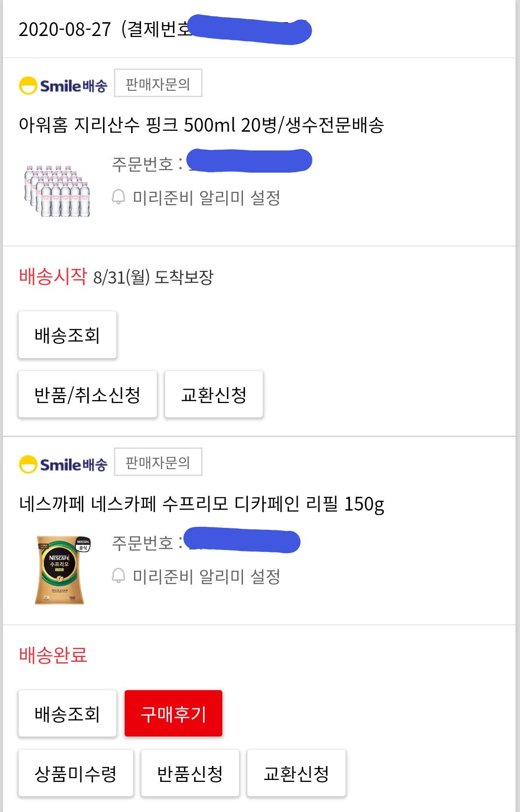
Task: Tap the bell icon for water order
Action: coord(118,197)
